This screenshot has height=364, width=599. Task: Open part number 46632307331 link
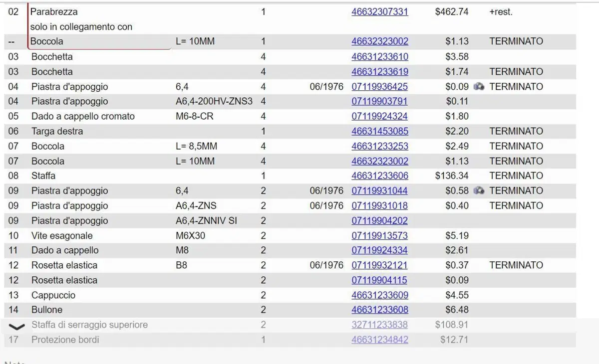click(380, 11)
